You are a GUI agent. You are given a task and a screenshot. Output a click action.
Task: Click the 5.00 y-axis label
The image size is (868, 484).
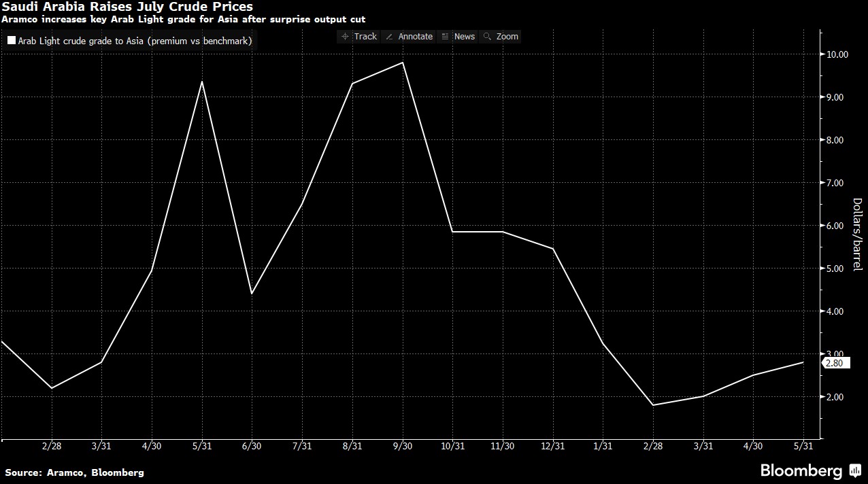[834, 269]
